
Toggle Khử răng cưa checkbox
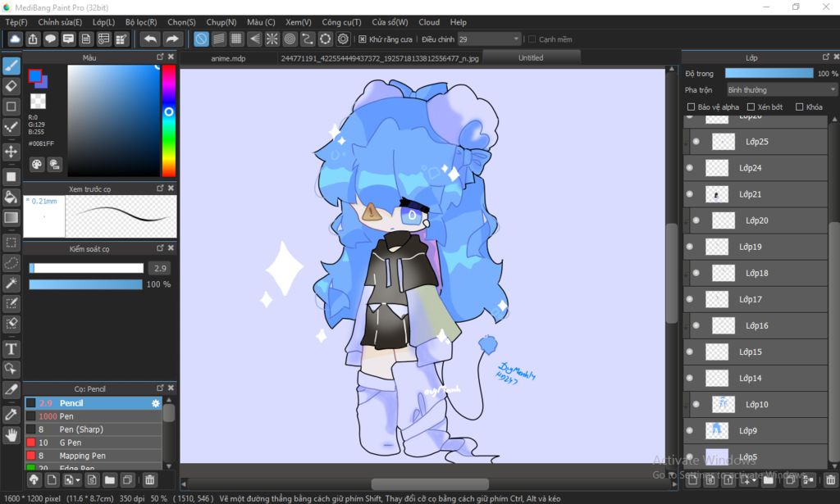click(x=362, y=39)
